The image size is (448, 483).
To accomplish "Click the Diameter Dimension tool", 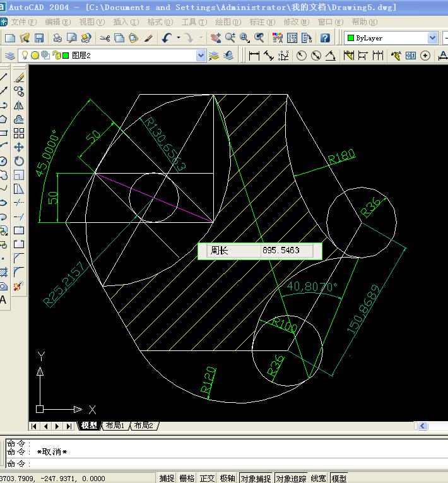I will (x=316, y=56).
